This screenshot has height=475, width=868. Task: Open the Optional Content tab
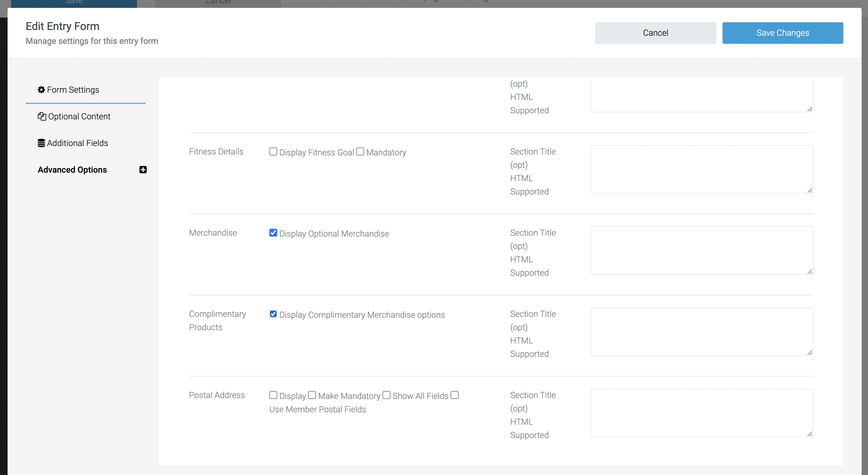(86, 116)
